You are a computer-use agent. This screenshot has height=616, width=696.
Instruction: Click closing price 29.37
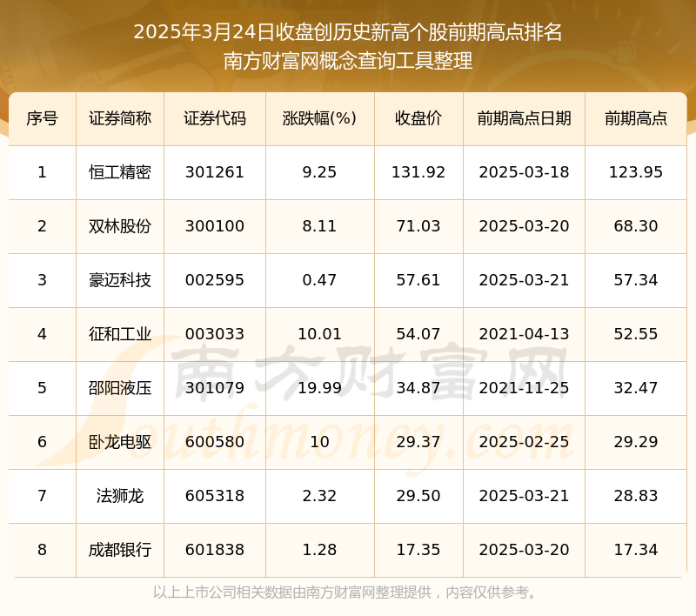[418, 442]
